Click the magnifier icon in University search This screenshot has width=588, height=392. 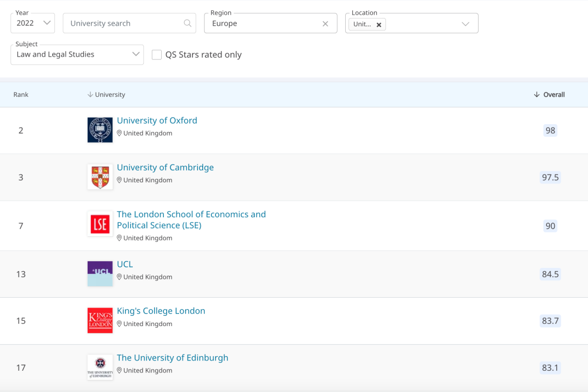pos(187,23)
